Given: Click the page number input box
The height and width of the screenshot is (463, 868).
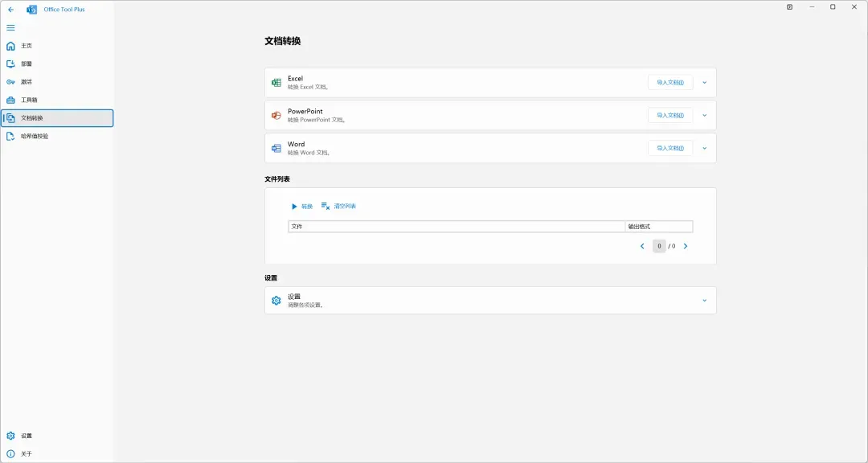Looking at the screenshot, I should pos(659,246).
